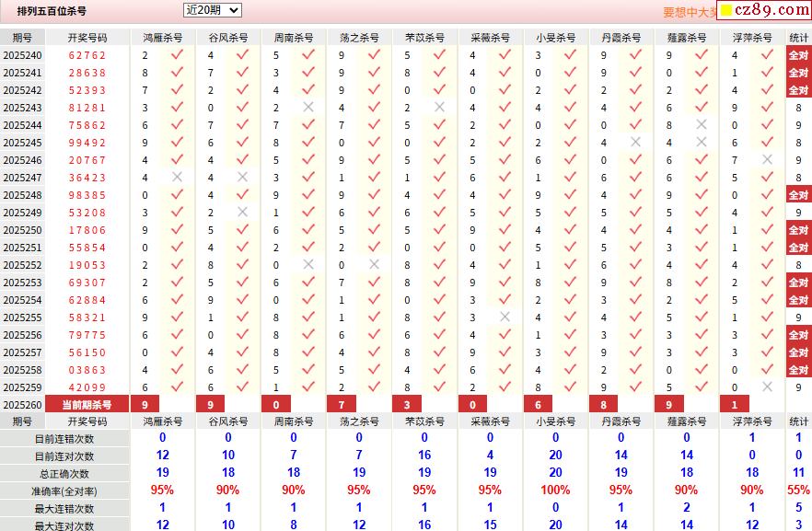The image size is (812, 531).
Task: Click the red check in row 2025258 under 浮萍杀号
Action: click(767, 369)
